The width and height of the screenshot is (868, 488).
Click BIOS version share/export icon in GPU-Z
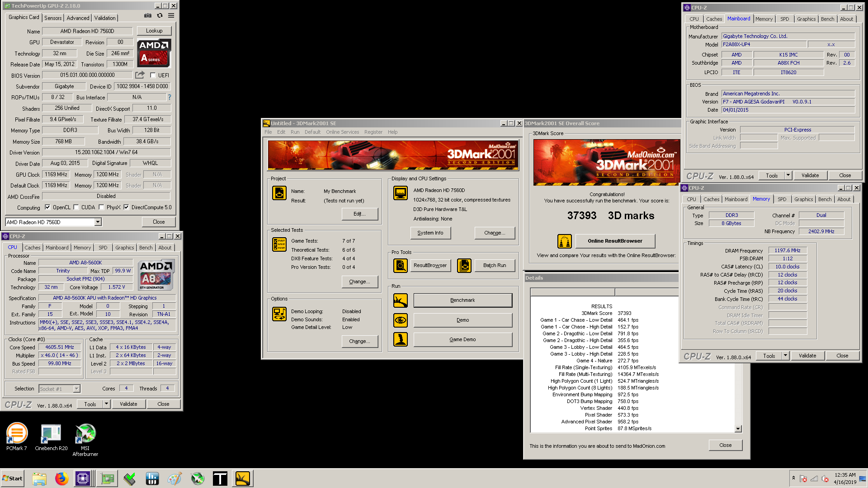[x=140, y=75]
